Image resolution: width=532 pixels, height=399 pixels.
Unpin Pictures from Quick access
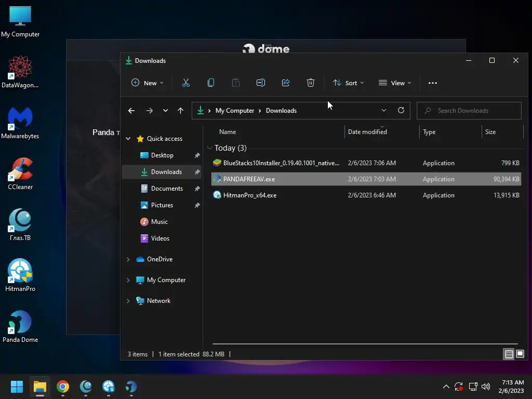click(x=197, y=205)
